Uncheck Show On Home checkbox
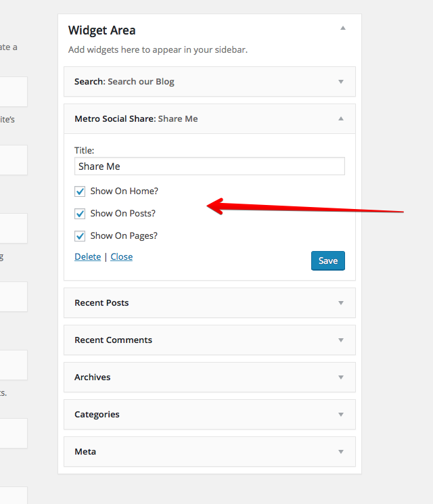This screenshot has width=433, height=504. pos(80,191)
